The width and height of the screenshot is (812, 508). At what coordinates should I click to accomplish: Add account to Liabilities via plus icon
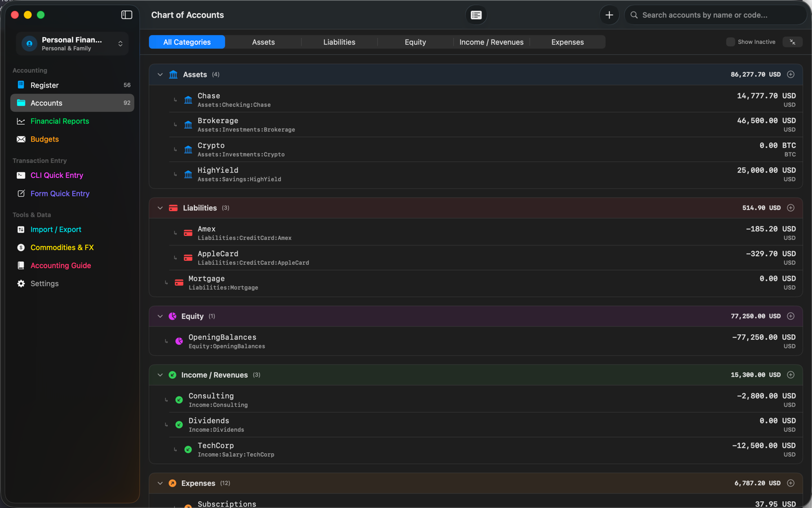pyautogui.click(x=791, y=208)
